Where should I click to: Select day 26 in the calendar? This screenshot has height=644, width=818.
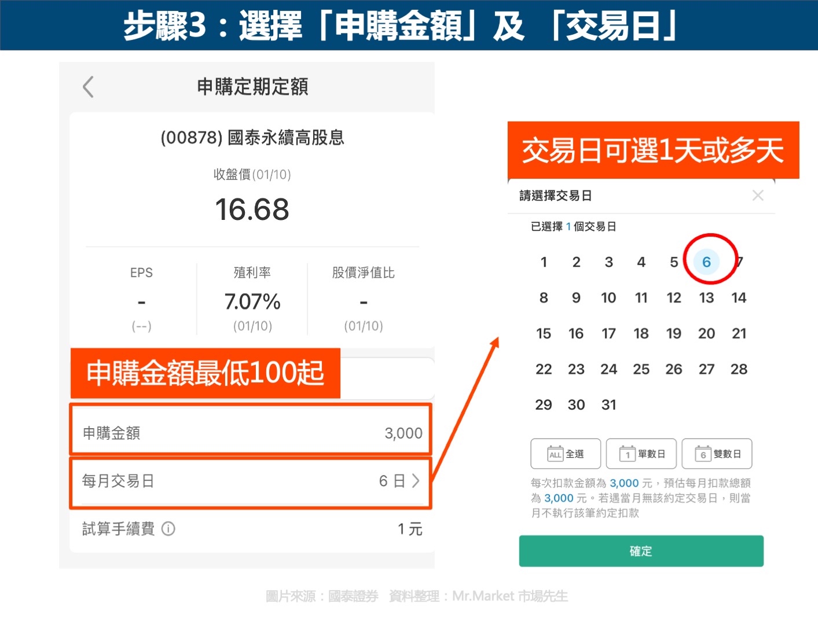(x=674, y=369)
